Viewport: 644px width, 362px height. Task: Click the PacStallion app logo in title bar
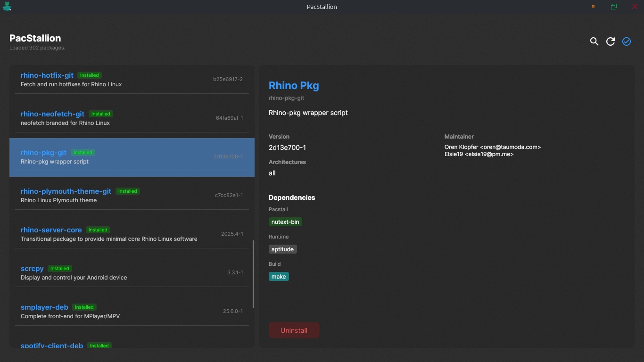pyautogui.click(x=7, y=6)
